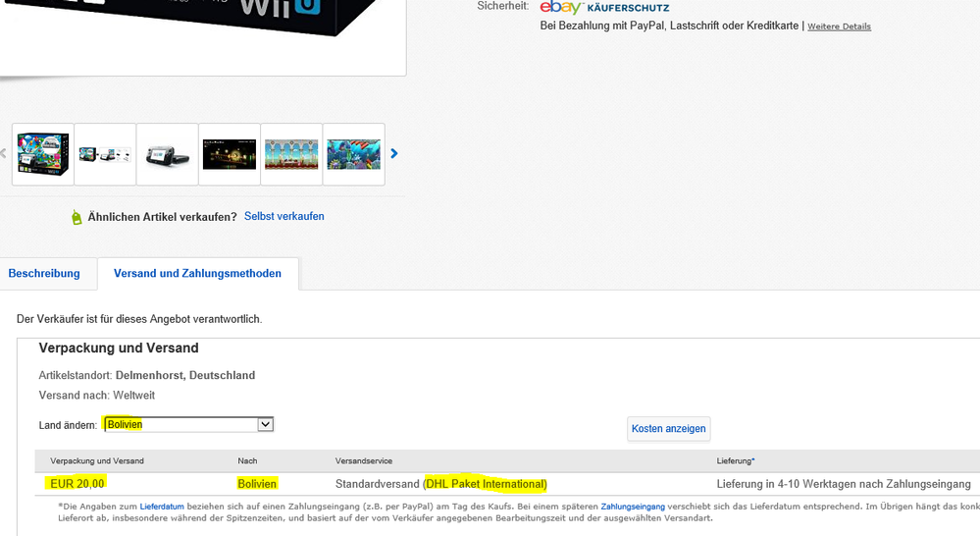Click the green price tag icon
Image resolution: width=980 pixels, height=536 pixels.
coord(77,217)
